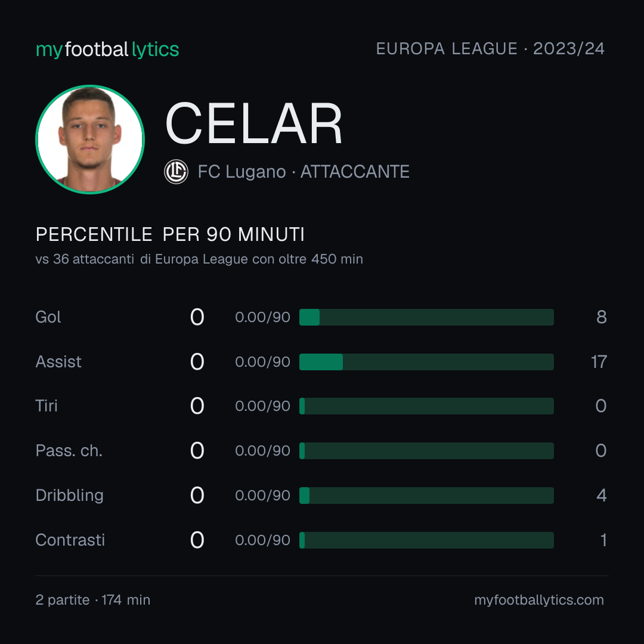Screen dimensions: 644x644
Task: Click the FC Lugano club crest icon
Action: [176, 172]
